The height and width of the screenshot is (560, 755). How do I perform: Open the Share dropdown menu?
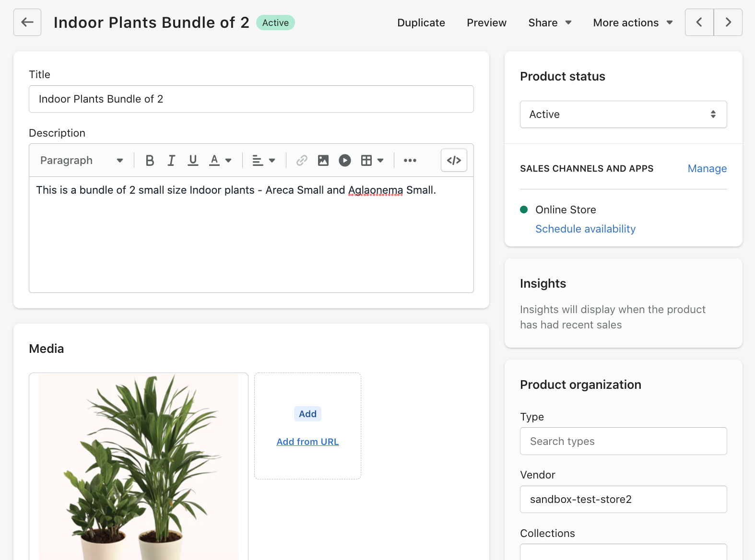coord(550,23)
